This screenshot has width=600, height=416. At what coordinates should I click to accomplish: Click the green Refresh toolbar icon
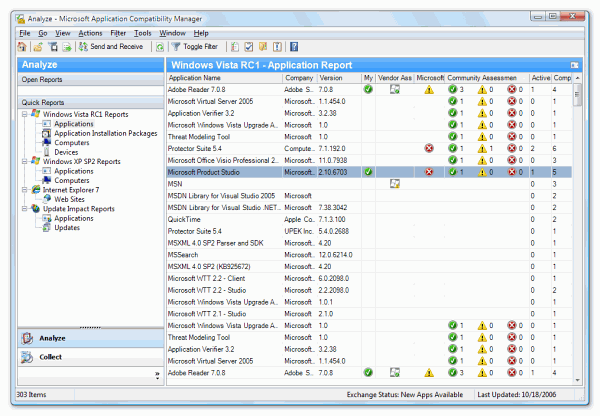pyautogui.click(x=160, y=46)
